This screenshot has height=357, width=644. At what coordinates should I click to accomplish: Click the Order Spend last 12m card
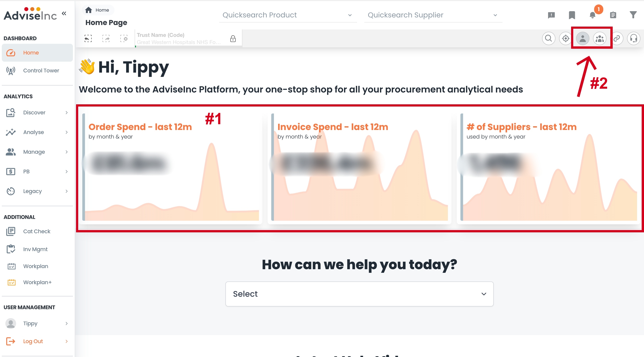pos(171,167)
